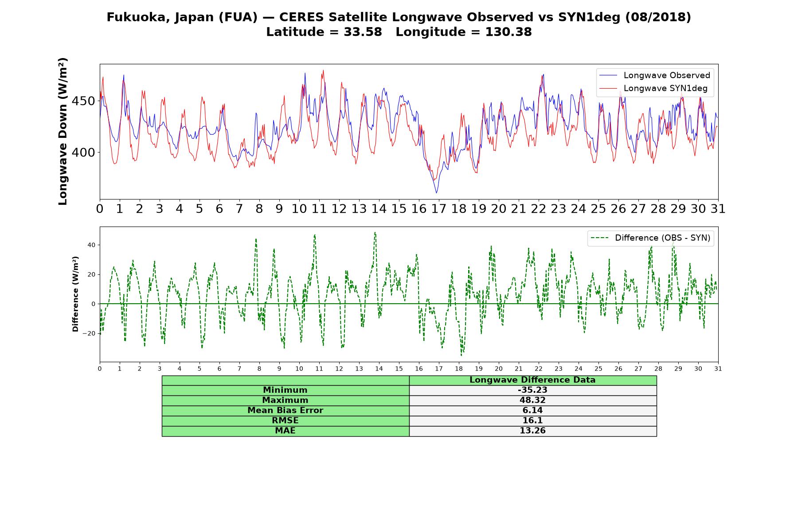Image resolution: width=798 pixels, height=532 pixels.
Task: Click the Longwave SYN1deg legend entry
Action: tap(655, 88)
